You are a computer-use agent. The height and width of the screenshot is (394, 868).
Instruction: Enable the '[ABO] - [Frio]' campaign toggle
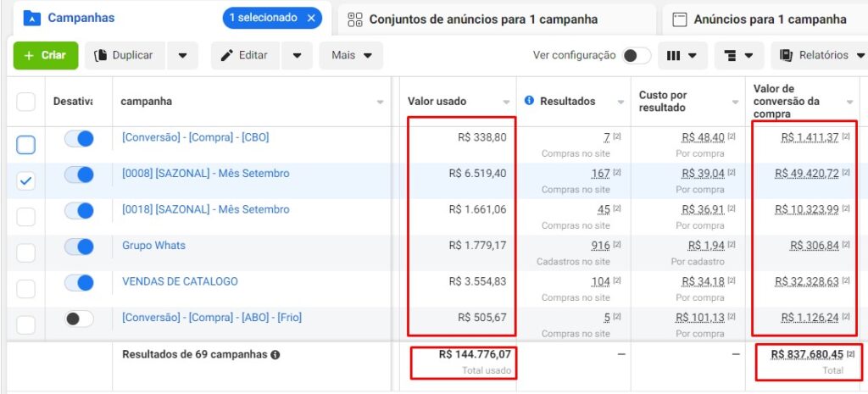79,319
